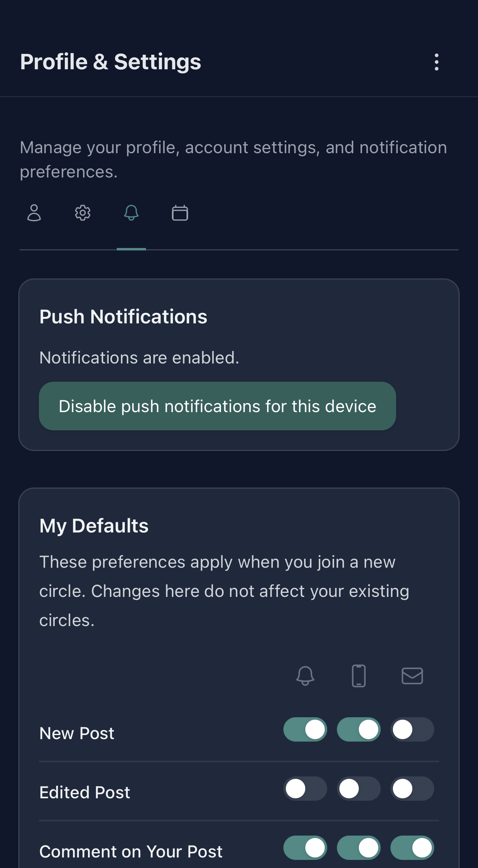Image resolution: width=478 pixels, height=868 pixels.
Task: Click the Edited Post row label
Action: click(x=84, y=792)
